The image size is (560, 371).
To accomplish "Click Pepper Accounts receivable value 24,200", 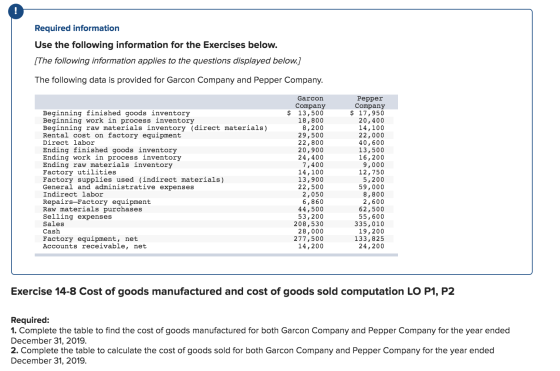I will tap(371, 246).
